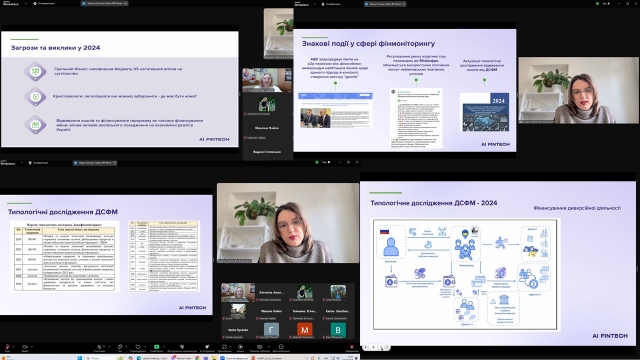Open the Participants panel icon

(x=99, y=347)
